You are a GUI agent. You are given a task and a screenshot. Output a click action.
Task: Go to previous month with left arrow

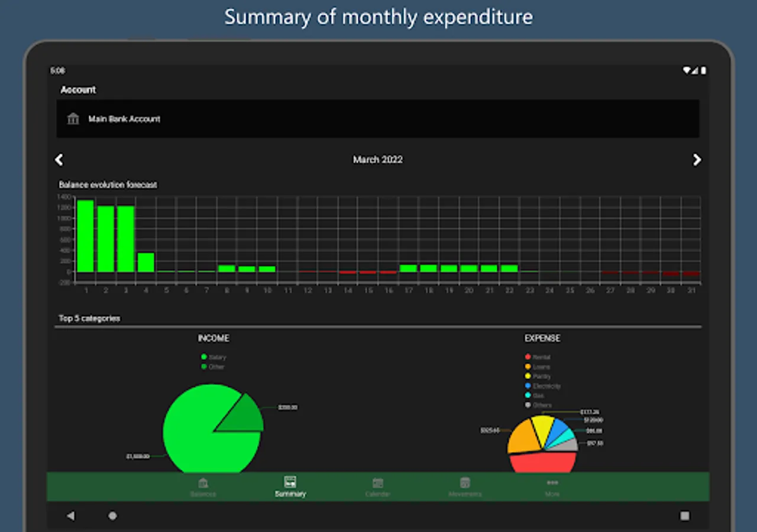tap(59, 160)
